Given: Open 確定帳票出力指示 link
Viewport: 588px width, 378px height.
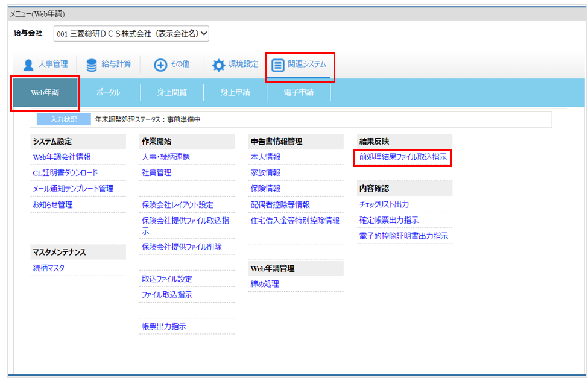Looking at the screenshot, I should click(x=389, y=220).
